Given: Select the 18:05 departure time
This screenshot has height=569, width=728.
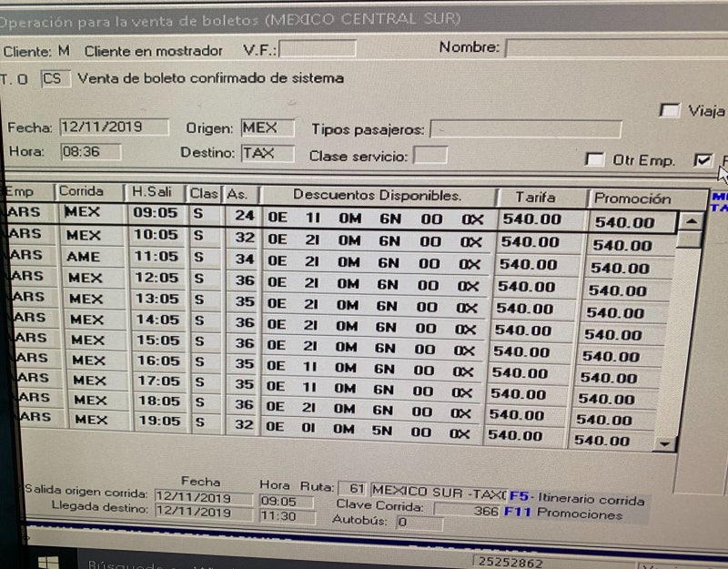Looking at the screenshot, I should (x=160, y=401).
